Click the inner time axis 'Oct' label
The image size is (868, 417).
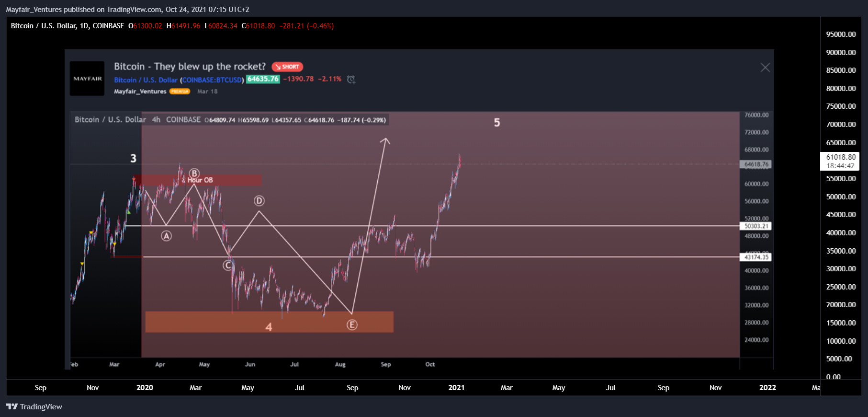point(430,365)
